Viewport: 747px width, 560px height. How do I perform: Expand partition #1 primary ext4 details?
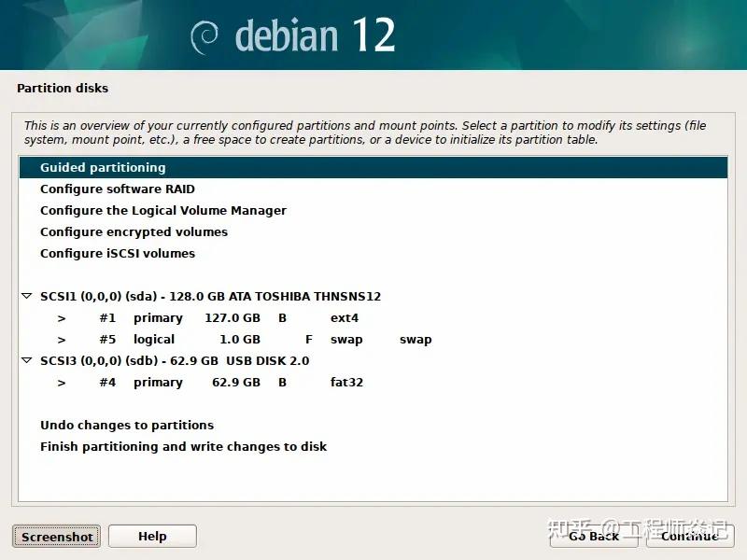point(60,317)
